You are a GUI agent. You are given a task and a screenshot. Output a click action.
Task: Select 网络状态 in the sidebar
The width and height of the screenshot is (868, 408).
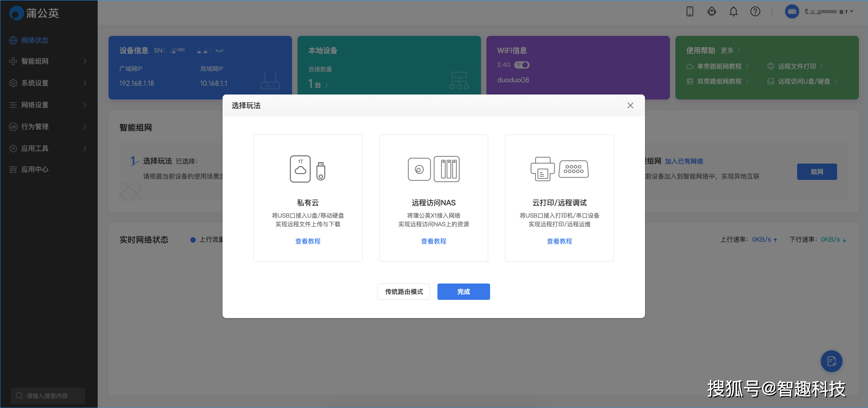point(35,40)
